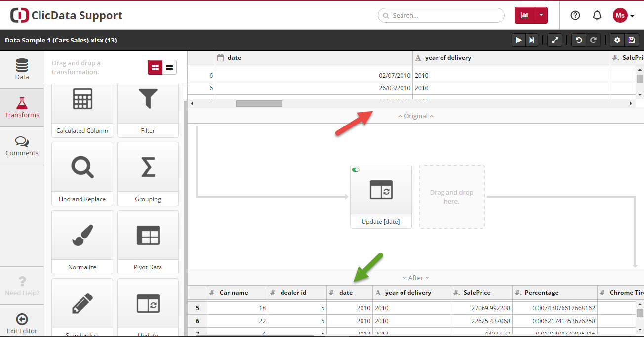Click year of delivery header in Original
Screen dimensions: 644x337
[511, 58]
